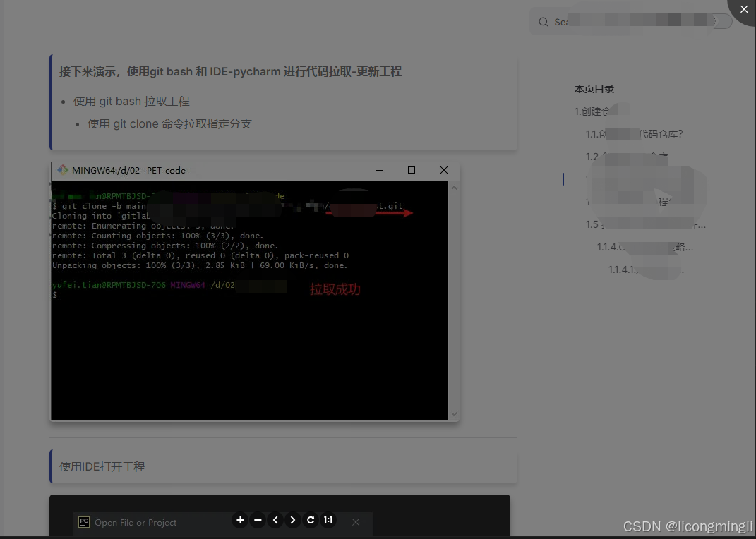Rotate the image with the circular arrow

click(311, 520)
